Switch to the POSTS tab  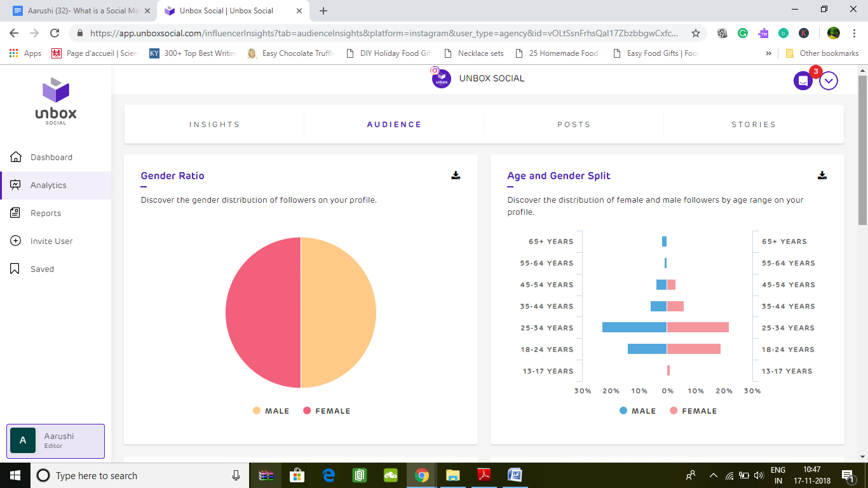(574, 124)
